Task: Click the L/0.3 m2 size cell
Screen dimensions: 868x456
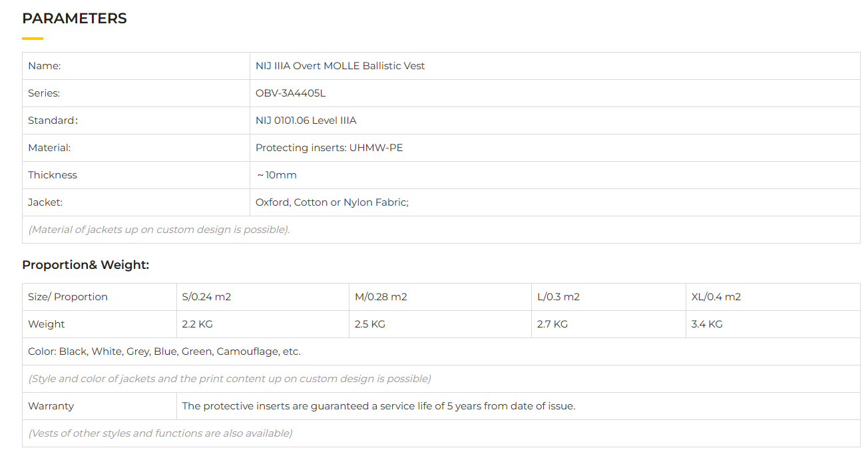Action: 558,297
